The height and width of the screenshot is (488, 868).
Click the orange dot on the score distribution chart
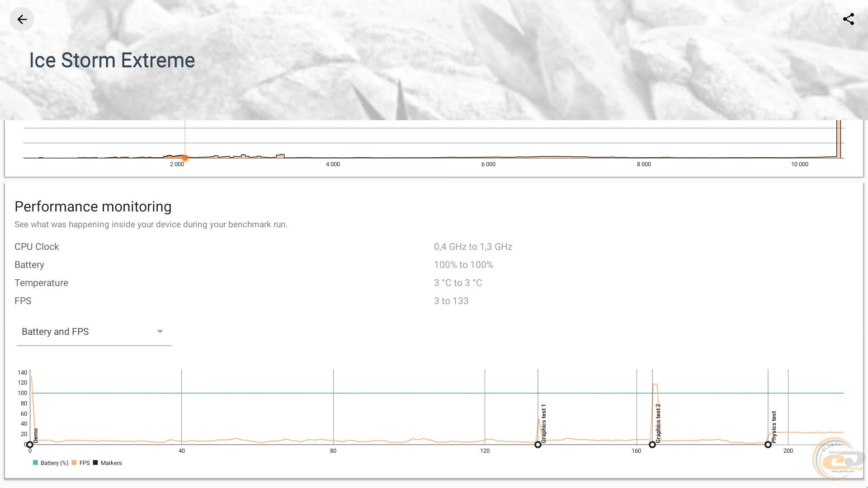click(x=185, y=158)
